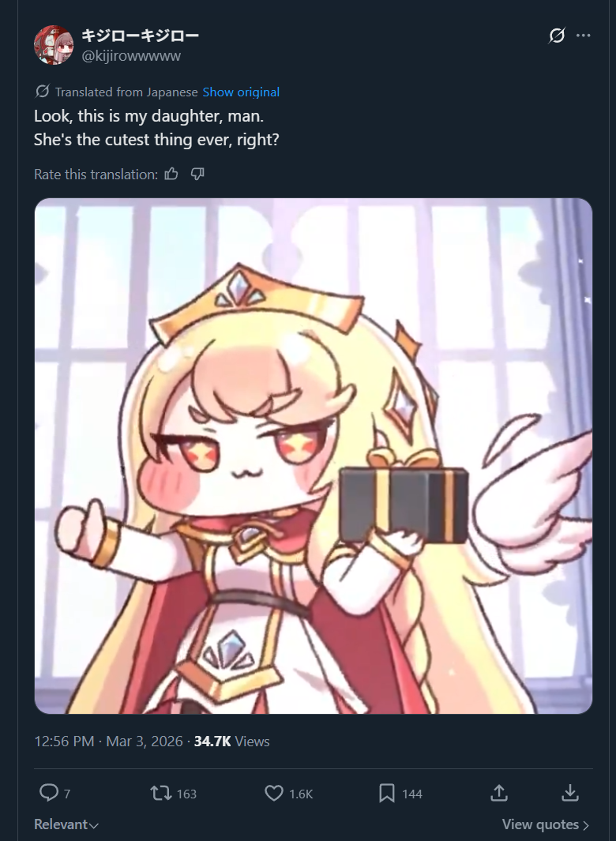Open the three-dot more options menu
This screenshot has height=841, width=616.
pos(584,36)
